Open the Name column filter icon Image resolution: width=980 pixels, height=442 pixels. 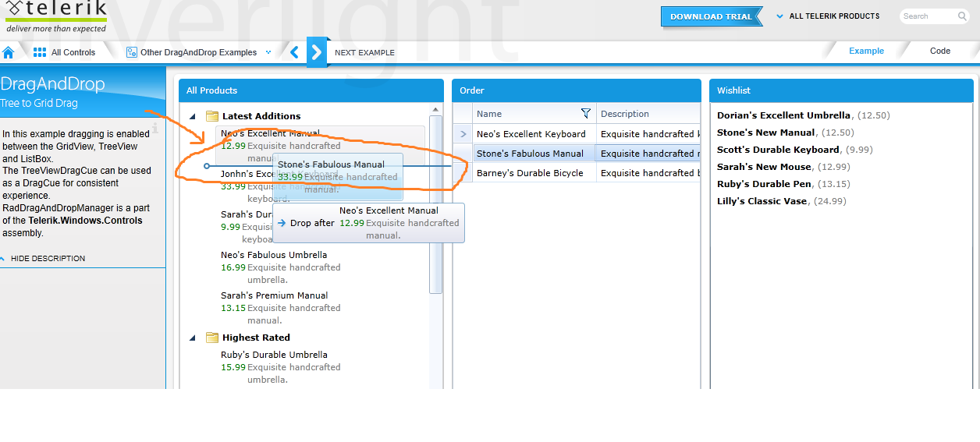586,113
